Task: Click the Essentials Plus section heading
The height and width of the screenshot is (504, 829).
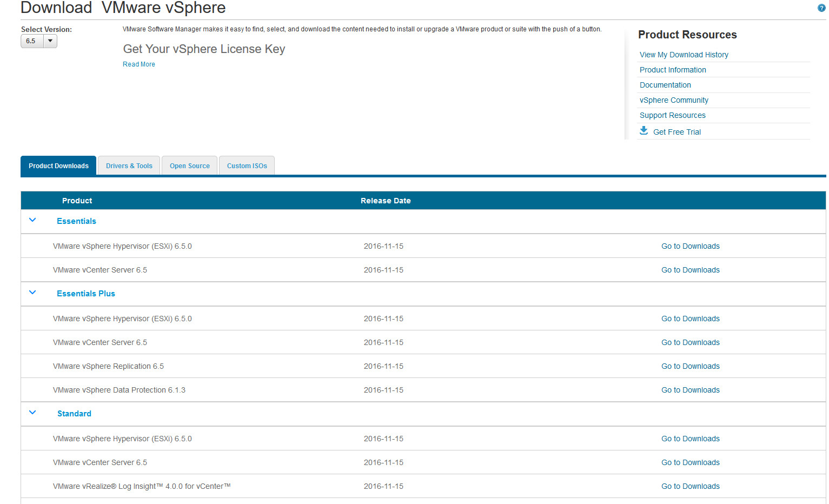Action: pyautogui.click(x=86, y=294)
